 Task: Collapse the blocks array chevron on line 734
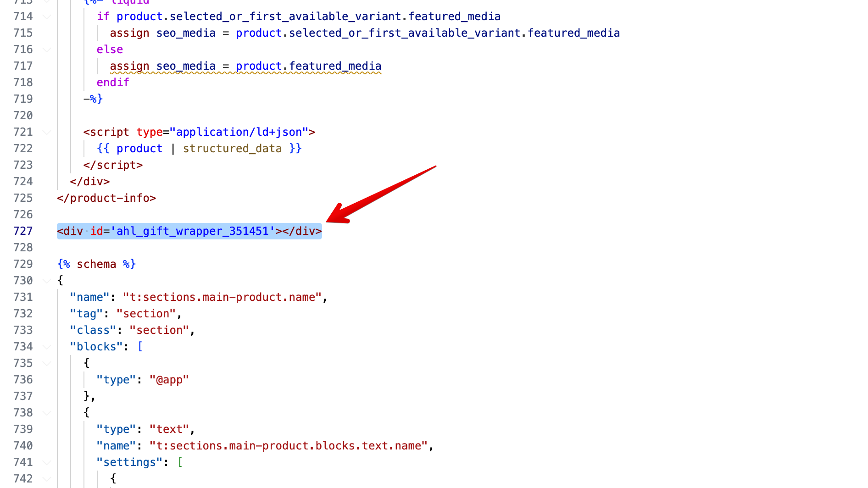coord(46,347)
